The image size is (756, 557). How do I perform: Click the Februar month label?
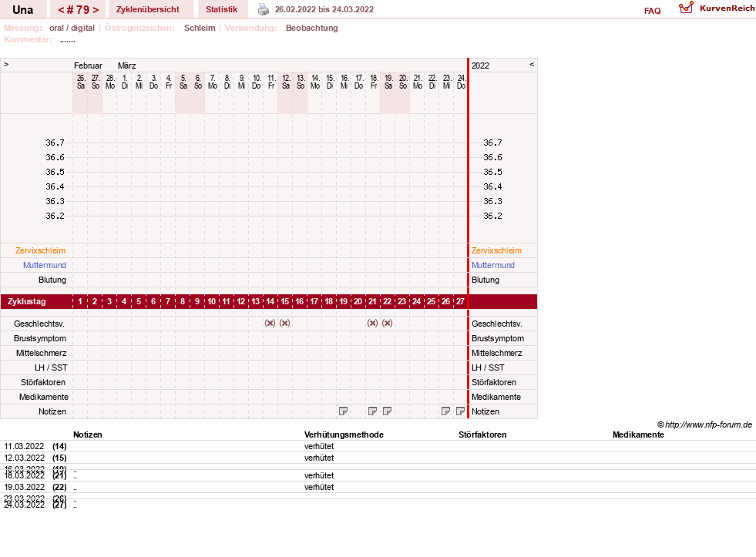point(88,65)
